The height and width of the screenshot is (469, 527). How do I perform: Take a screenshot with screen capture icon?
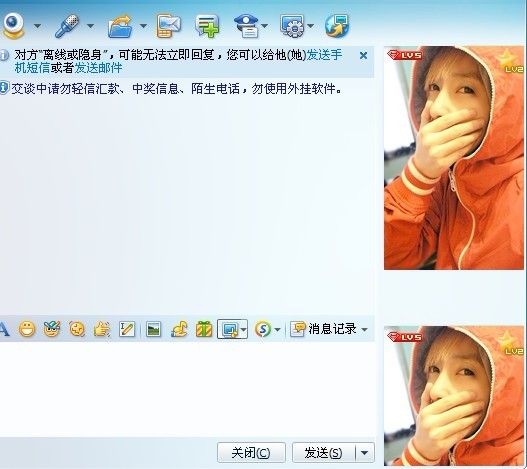pyautogui.click(x=229, y=329)
